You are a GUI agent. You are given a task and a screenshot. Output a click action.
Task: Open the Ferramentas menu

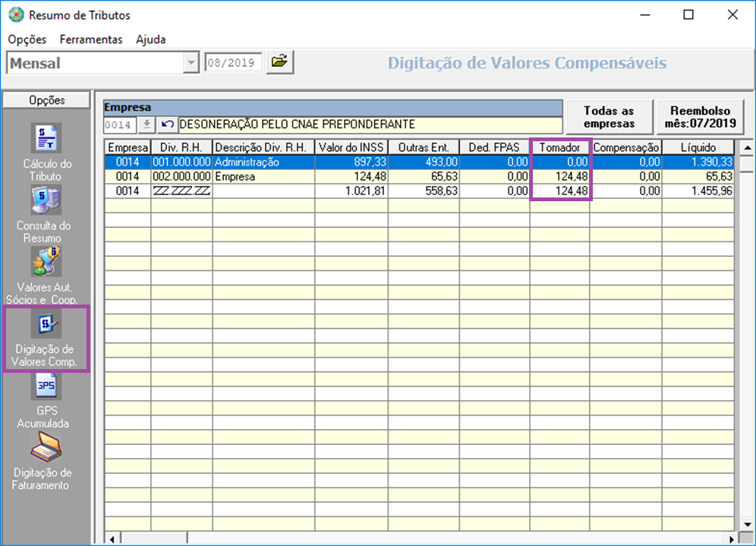(x=91, y=39)
